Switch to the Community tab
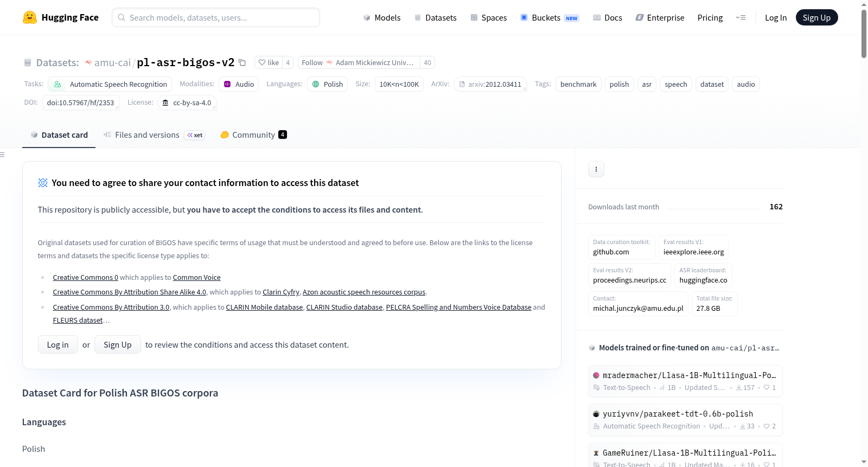 pos(253,135)
